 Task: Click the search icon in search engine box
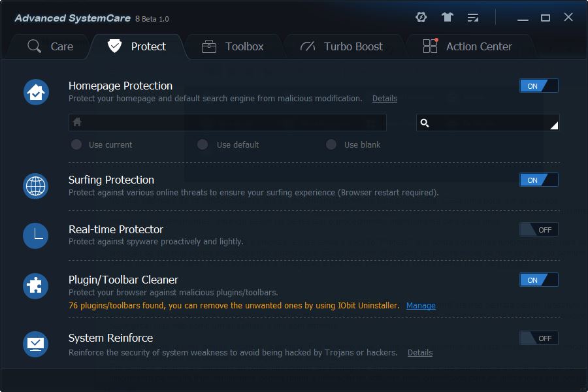tap(425, 123)
